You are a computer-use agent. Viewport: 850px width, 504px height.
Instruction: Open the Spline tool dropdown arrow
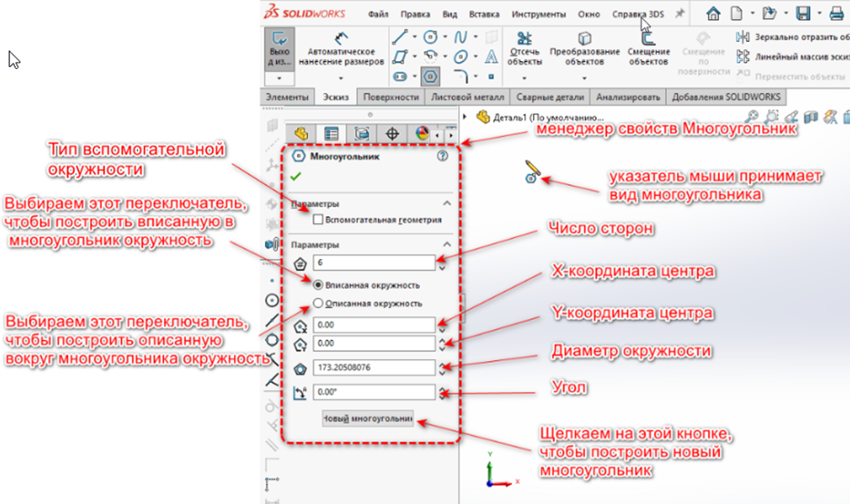point(476,37)
